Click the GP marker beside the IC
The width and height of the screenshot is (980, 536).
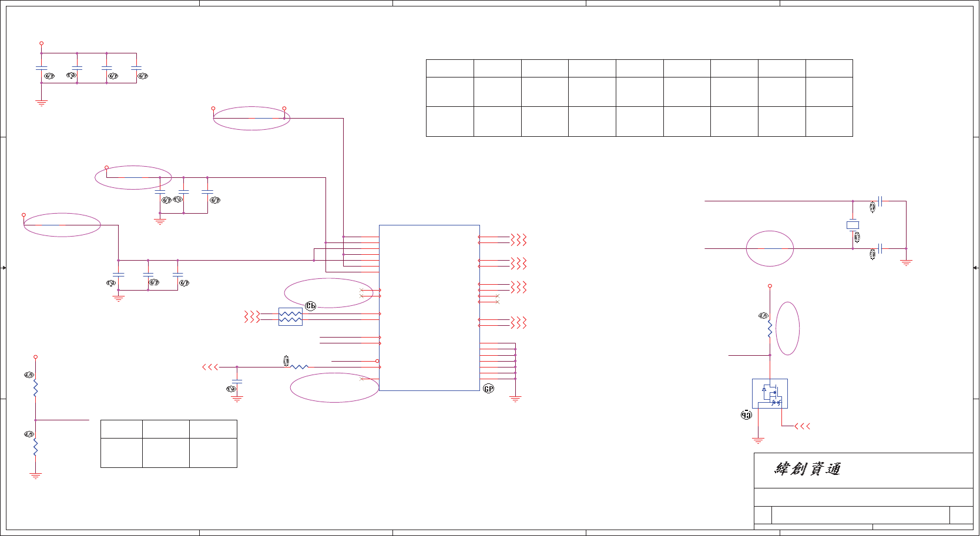point(488,389)
